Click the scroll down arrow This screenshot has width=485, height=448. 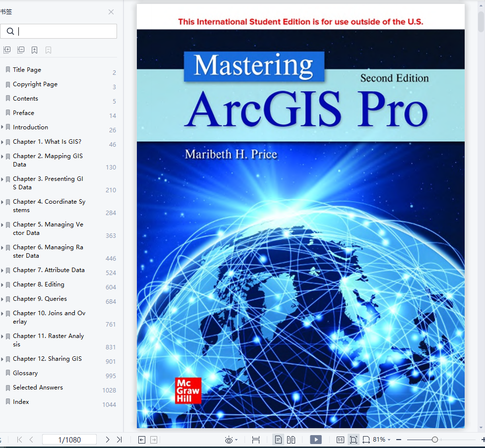tap(481, 428)
